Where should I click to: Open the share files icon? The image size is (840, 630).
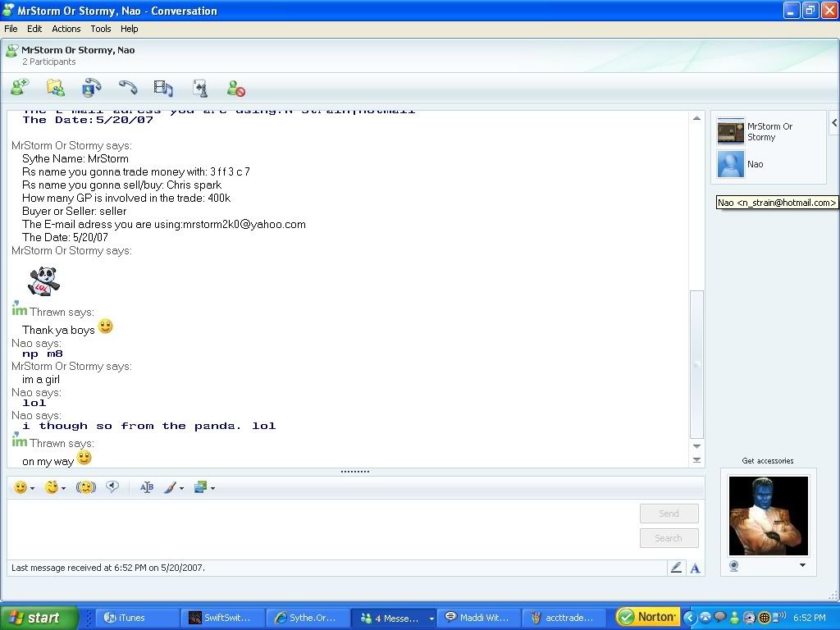tap(56, 87)
